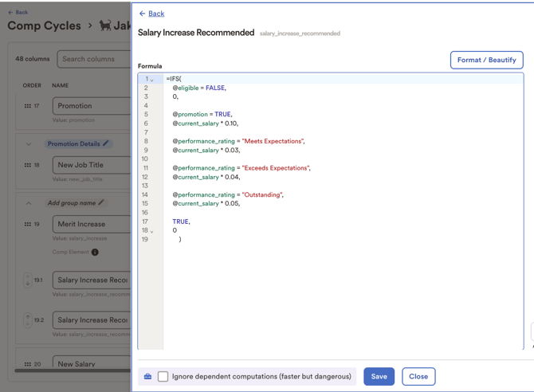The height and width of the screenshot is (392, 534).
Task: Open the Comp Cycles breadcrumb
Action: [x=45, y=25]
